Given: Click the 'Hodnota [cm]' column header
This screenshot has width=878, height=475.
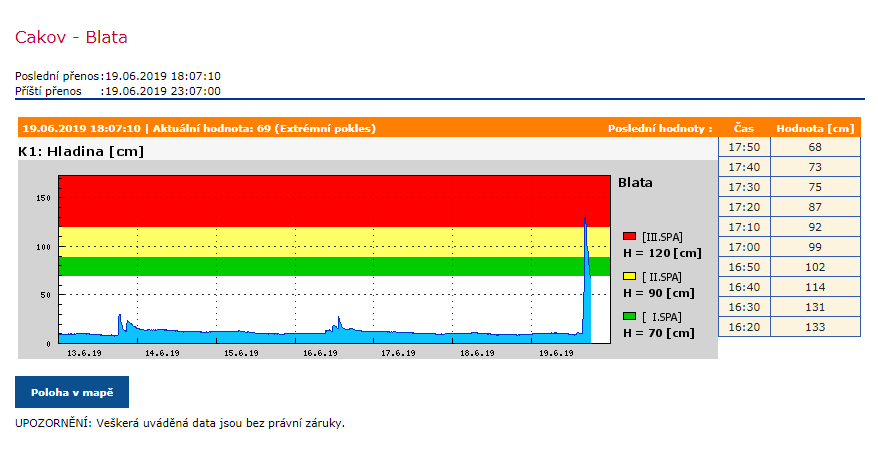Looking at the screenshot, I should click(815, 128).
